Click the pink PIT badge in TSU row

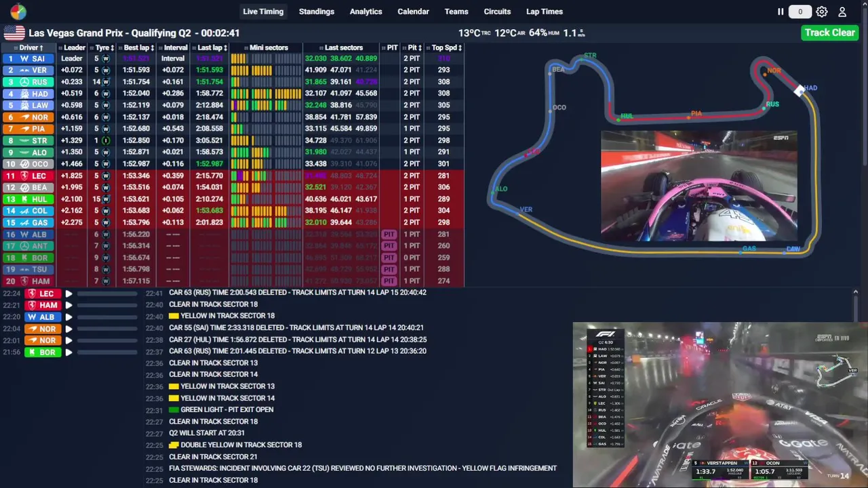(x=389, y=269)
